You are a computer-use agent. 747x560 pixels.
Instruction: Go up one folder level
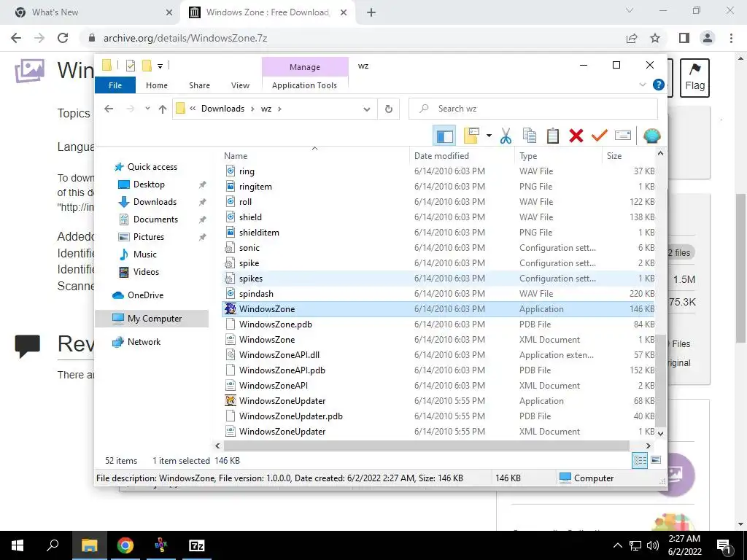[163, 109]
